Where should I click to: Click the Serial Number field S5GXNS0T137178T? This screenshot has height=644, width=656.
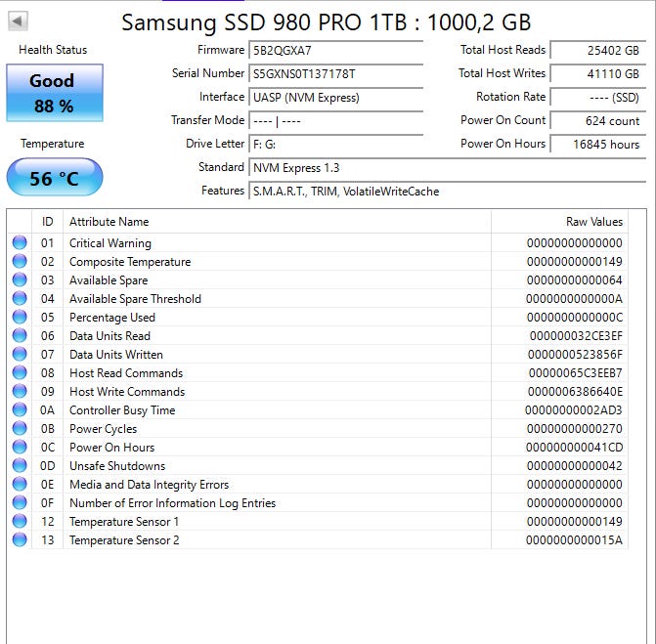[336, 73]
